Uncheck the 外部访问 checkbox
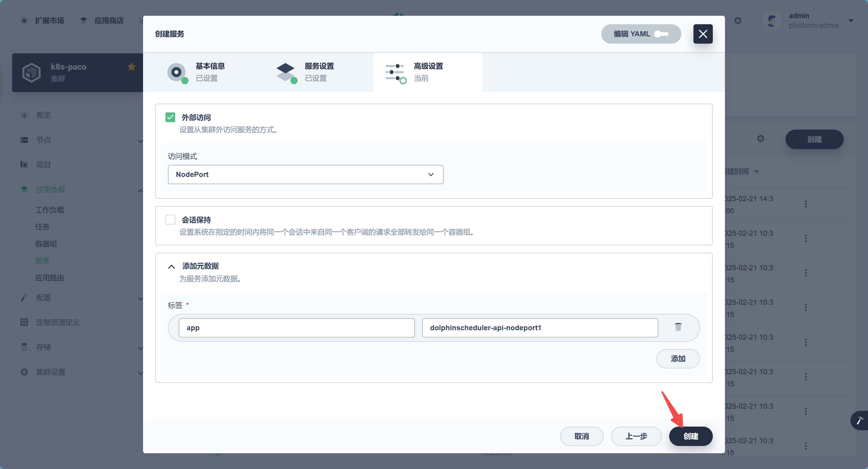Screen dimensions: 868x469 point(171,117)
